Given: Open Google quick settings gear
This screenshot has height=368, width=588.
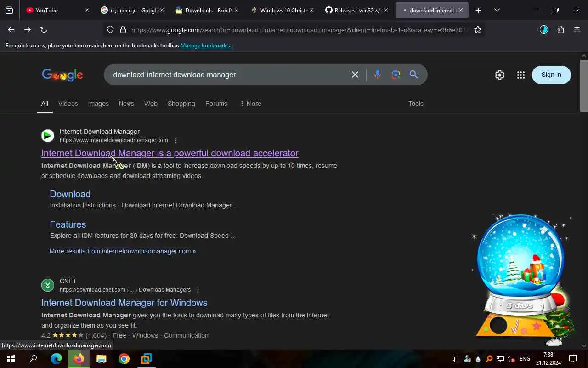Looking at the screenshot, I should (x=500, y=75).
